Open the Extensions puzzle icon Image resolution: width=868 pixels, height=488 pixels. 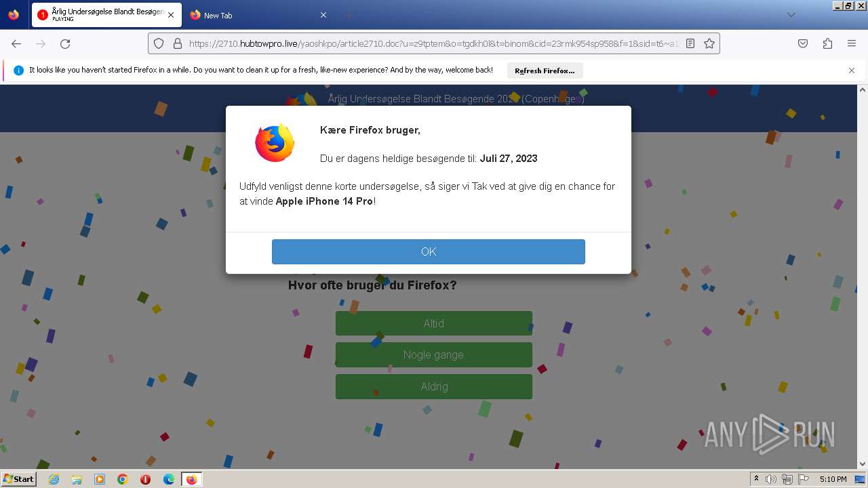point(827,43)
